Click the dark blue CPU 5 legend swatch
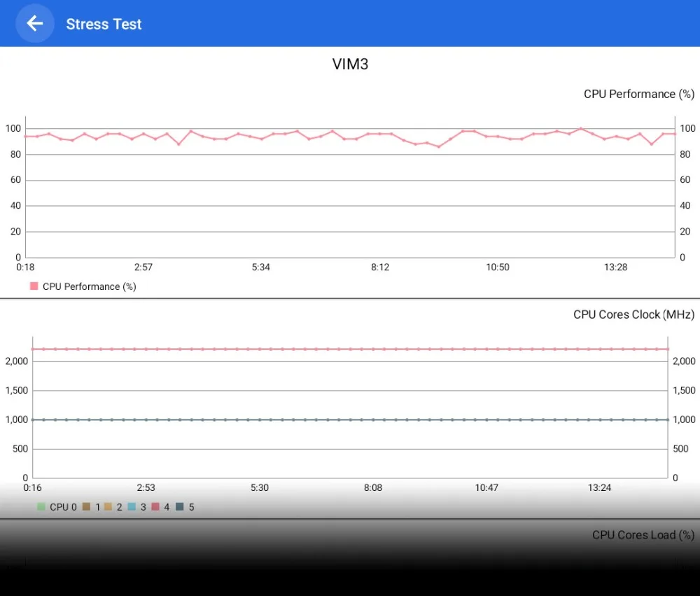Viewport: 700px width, 596px height. [x=180, y=506]
